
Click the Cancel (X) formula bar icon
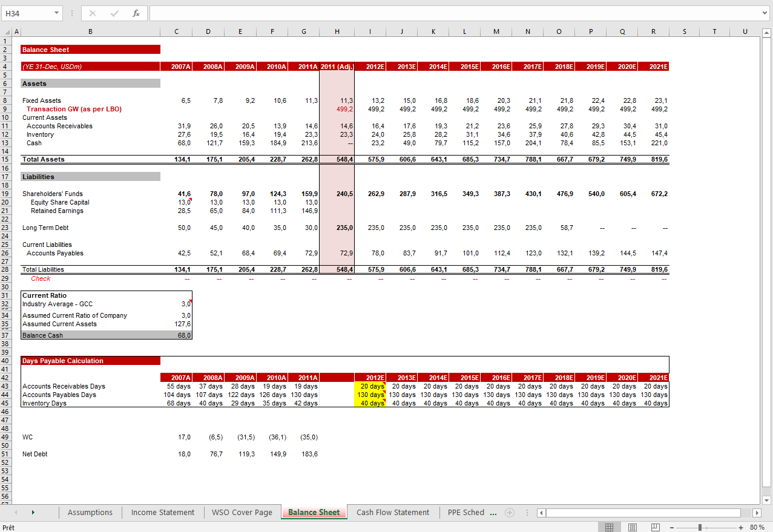coord(93,13)
